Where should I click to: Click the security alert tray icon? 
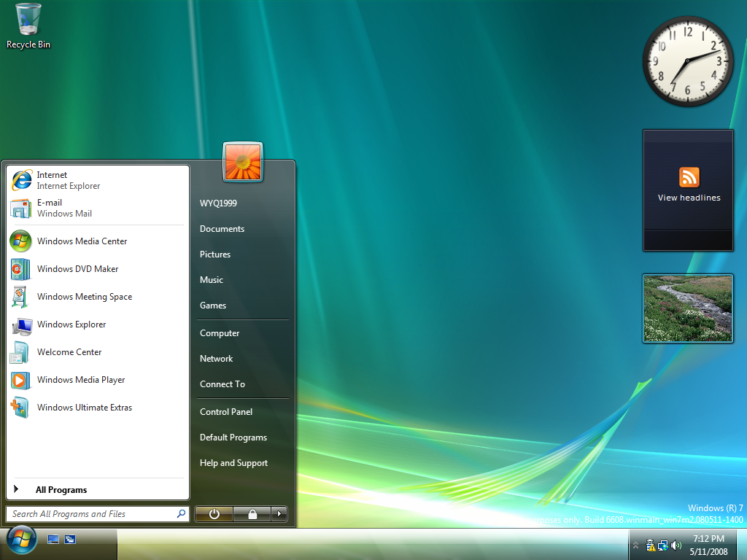[x=650, y=545]
